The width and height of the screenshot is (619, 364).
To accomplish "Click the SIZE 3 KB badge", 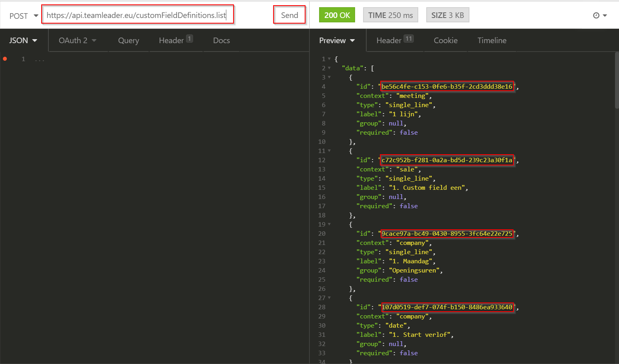I will coord(447,15).
